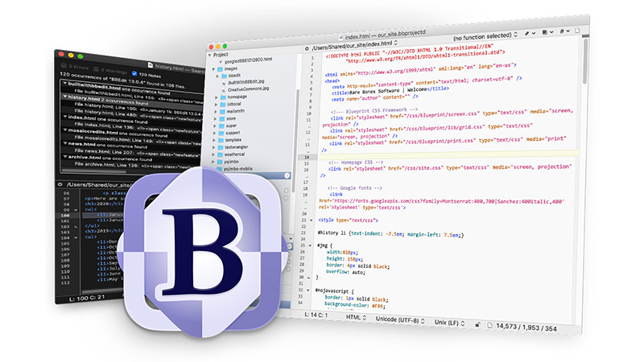644x362 pixels.
Task: Click the round close icon on selected sidebar row
Action: click(x=287, y=175)
